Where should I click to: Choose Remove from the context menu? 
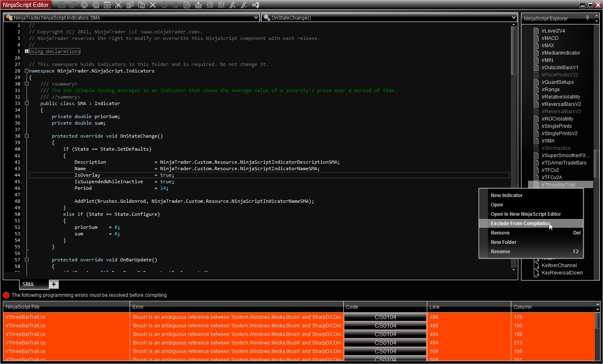tap(531, 233)
